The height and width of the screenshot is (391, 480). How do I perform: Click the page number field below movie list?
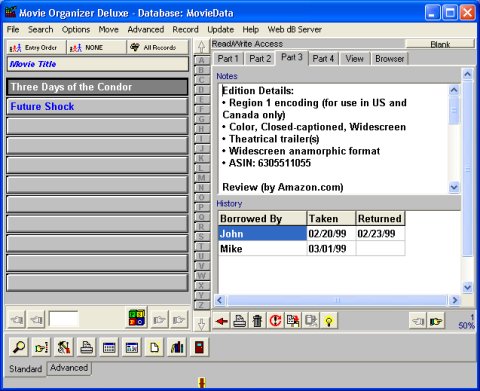coord(63,319)
